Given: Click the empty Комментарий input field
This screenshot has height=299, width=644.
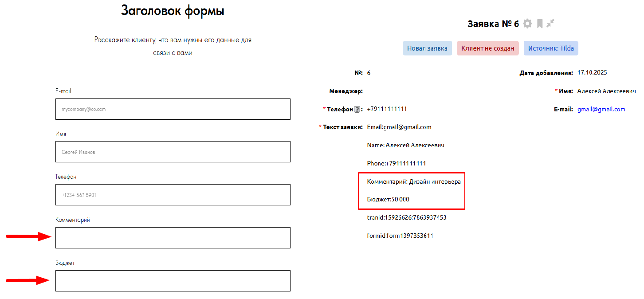Looking at the screenshot, I should [x=173, y=238].
